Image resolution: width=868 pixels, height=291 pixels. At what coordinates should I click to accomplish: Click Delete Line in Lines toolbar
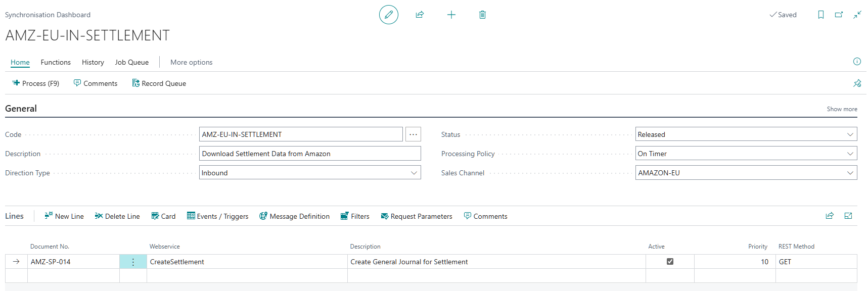(x=117, y=216)
